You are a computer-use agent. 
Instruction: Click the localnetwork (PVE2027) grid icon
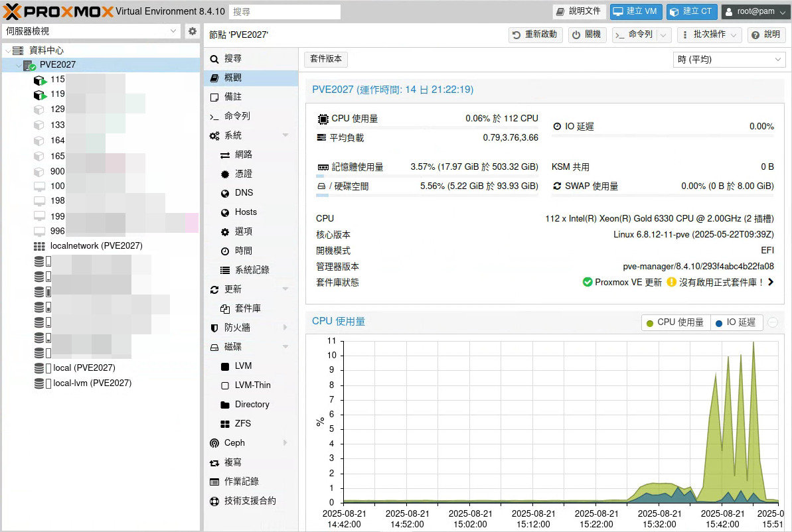tap(40, 246)
